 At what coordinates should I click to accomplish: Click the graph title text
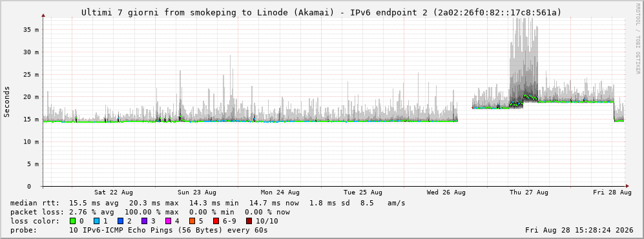[x=321, y=12]
